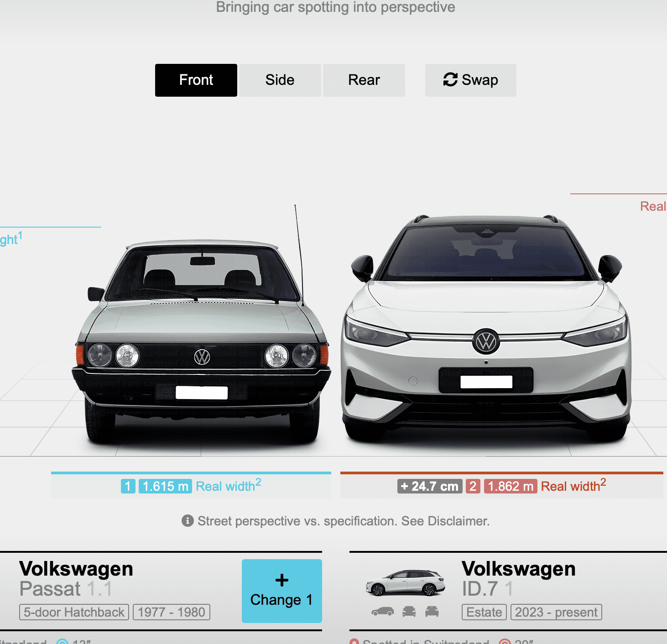Click the white Volkswagen ID.7 front image
This screenshot has height=644, width=667.
486,329
